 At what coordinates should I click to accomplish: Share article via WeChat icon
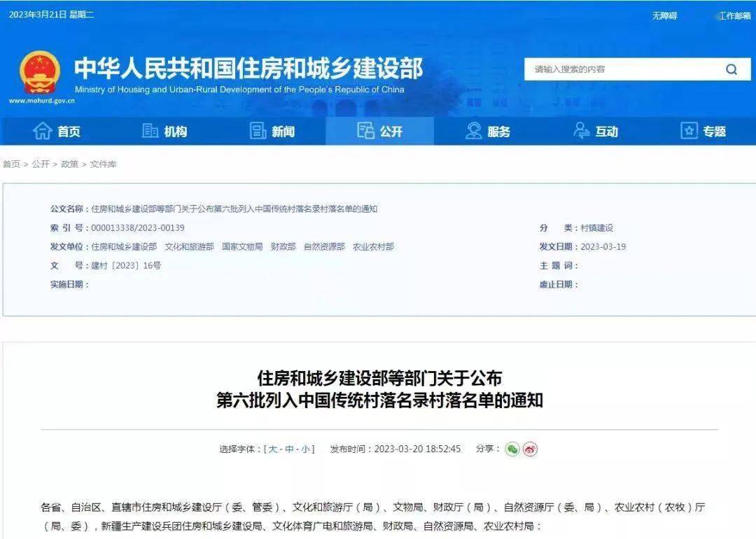tap(512, 449)
